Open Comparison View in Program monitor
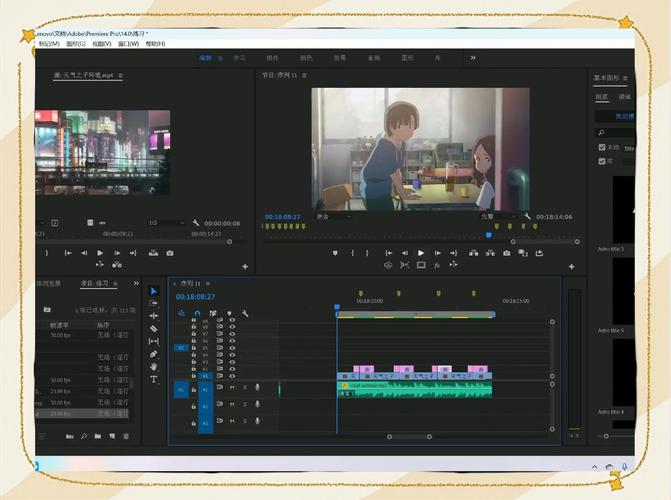 523,253
